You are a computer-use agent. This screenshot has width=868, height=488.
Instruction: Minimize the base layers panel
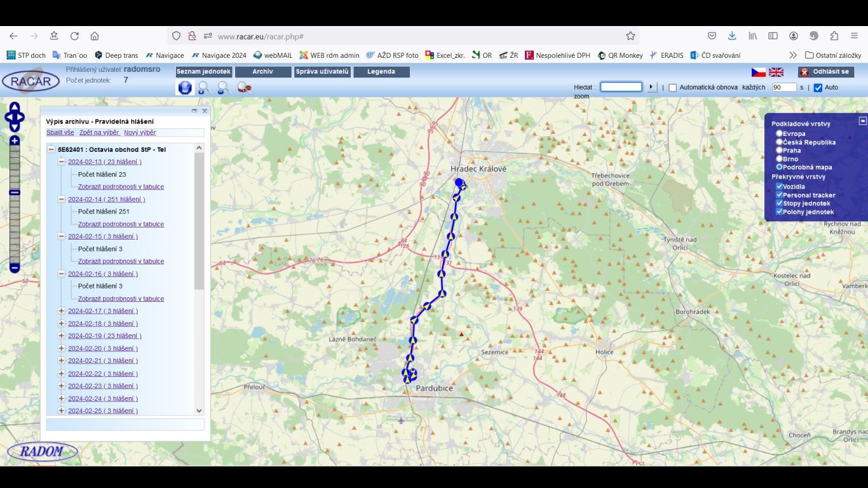pos(862,121)
